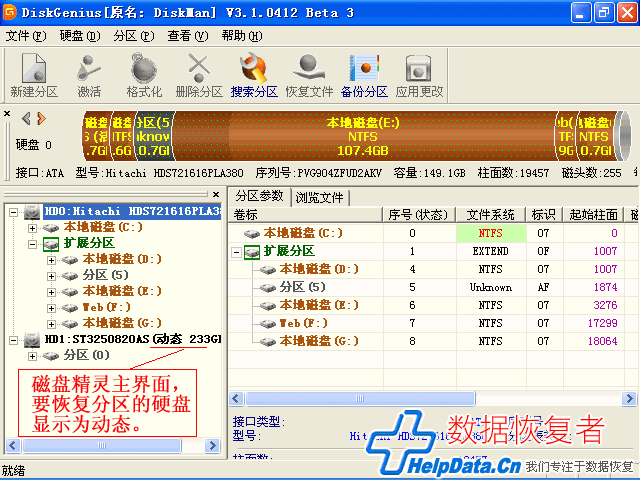Image resolution: width=640 pixels, height=480 pixels.
Task: Click the 本地磁盘(C:) row in partition table
Action: (x=433, y=233)
